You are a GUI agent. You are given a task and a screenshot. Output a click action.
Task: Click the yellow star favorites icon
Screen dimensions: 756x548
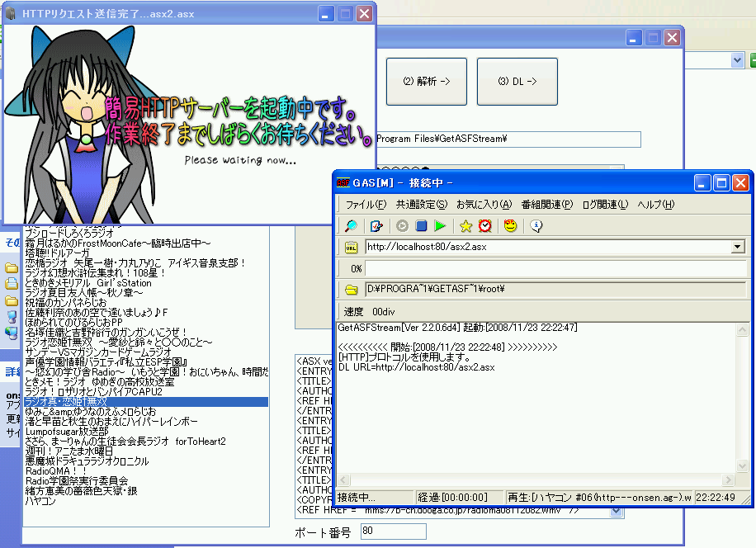click(465, 225)
